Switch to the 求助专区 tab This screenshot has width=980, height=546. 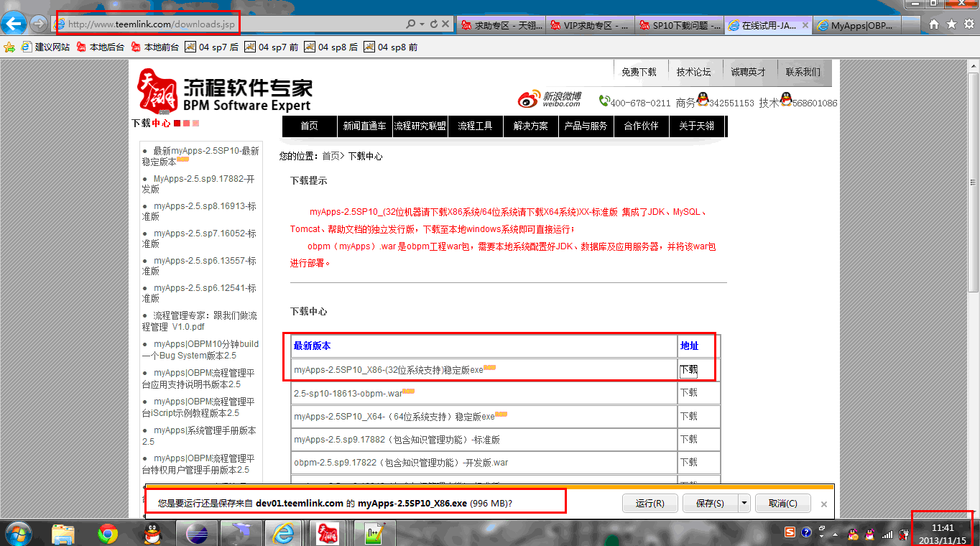[501, 25]
